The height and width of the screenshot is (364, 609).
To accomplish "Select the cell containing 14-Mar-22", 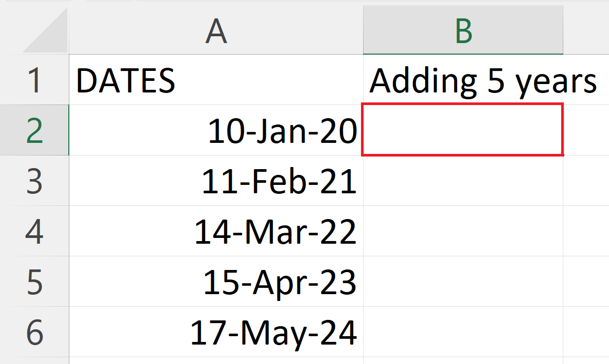I will [215, 231].
